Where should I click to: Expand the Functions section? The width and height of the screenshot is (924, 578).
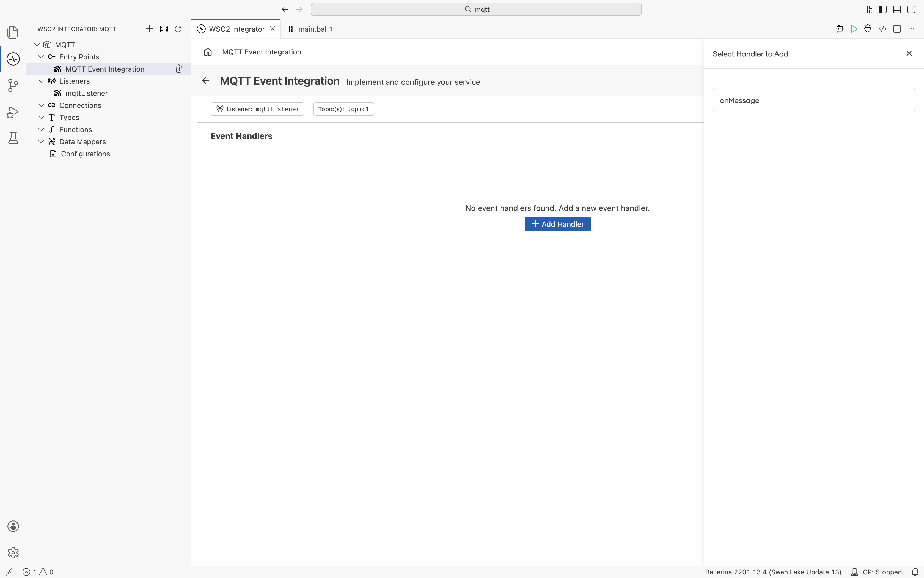(41, 130)
